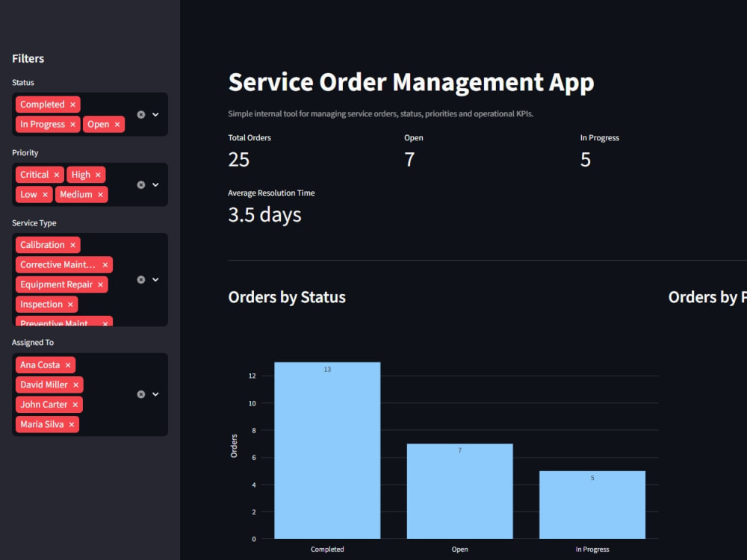This screenshot has height=560, width=747.
Task: Click the Average Resolution Time label
Action: [x=272, y=193]
